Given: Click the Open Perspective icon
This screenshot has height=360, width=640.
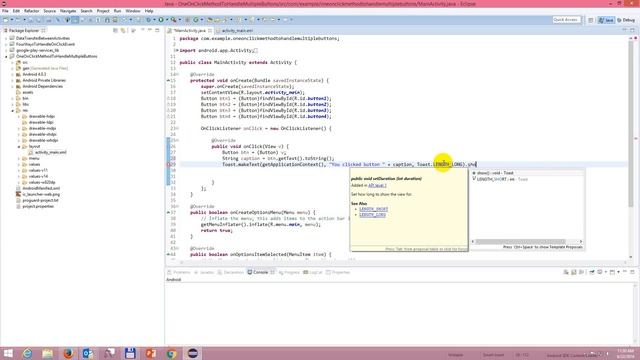Looking at the screenshot, I should click(x=591, y=20).
